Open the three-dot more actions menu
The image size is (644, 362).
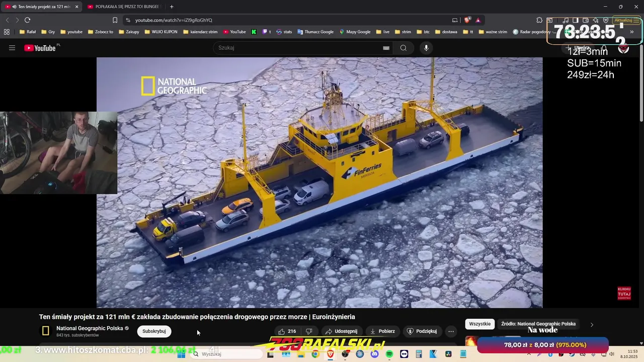pyautogui.click(x=451, y=331)
